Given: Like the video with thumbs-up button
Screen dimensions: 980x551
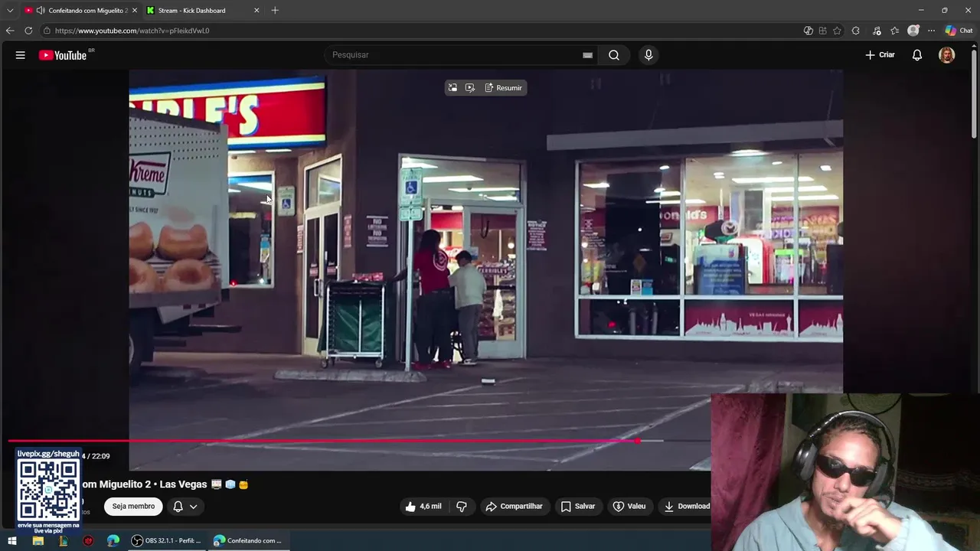Looking at the screenshot, I should (x=423, y=506).
